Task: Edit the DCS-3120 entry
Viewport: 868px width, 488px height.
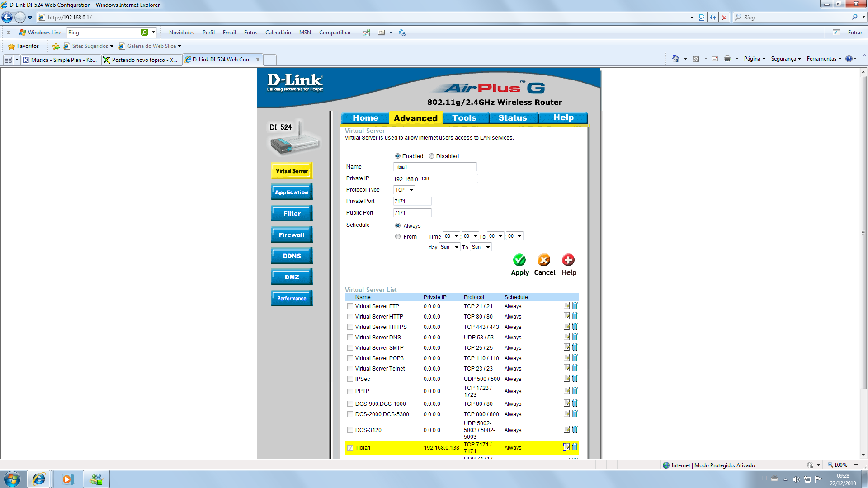Action: coord(566,429)
